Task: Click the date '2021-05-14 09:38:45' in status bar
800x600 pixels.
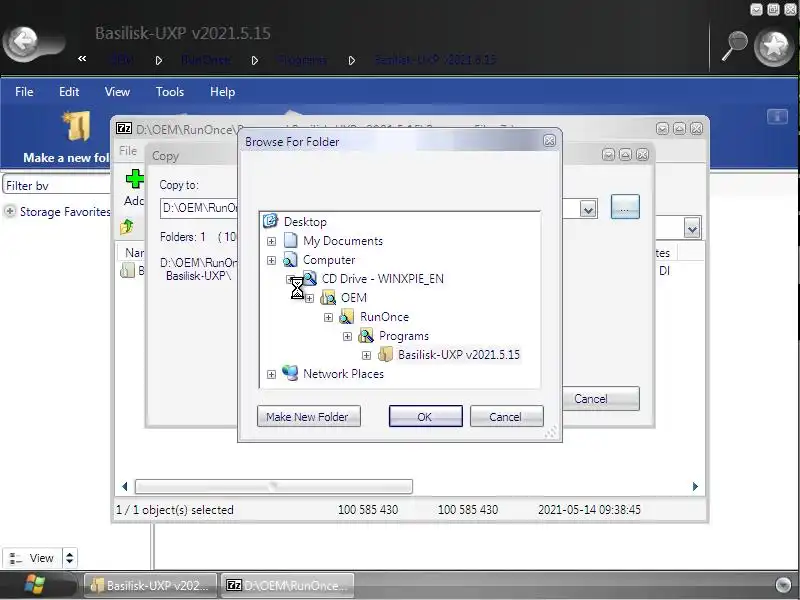Action: coord(589,510)
